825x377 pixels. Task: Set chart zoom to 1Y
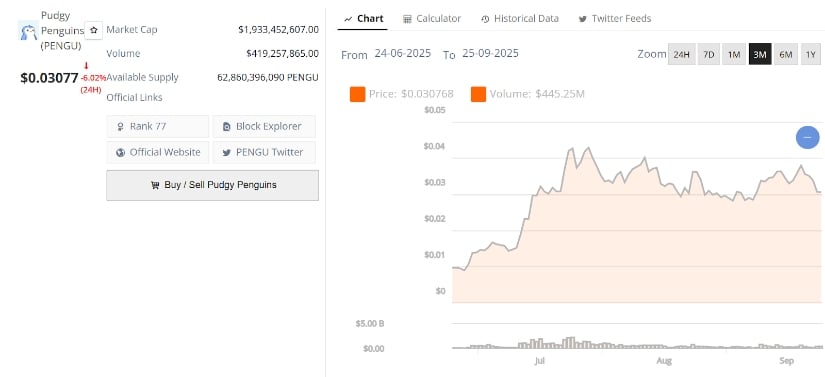810,54
